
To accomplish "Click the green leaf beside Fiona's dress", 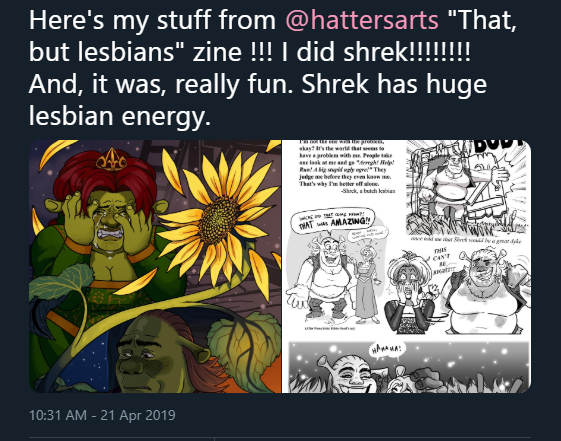I will point(61,284).
